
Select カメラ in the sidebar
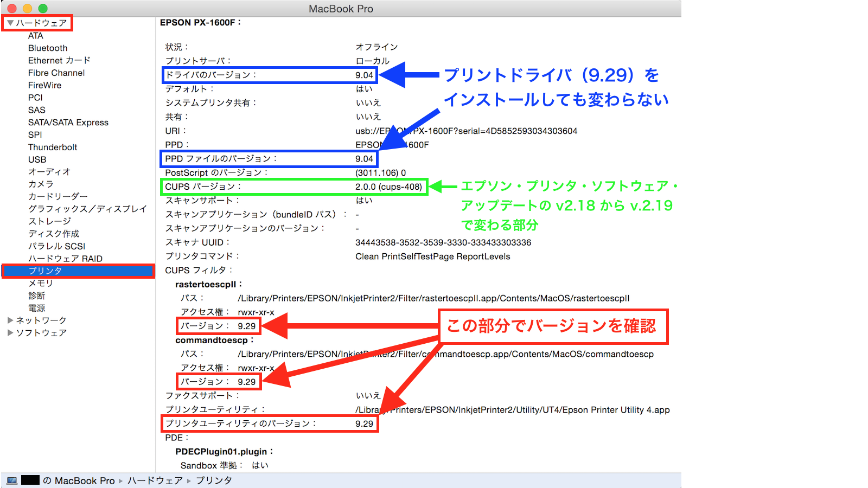pos(41,184)
